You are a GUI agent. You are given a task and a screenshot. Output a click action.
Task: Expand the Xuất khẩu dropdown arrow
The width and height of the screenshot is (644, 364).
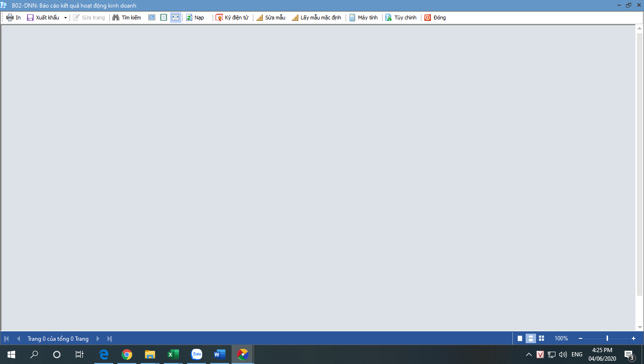coord(65,18)
